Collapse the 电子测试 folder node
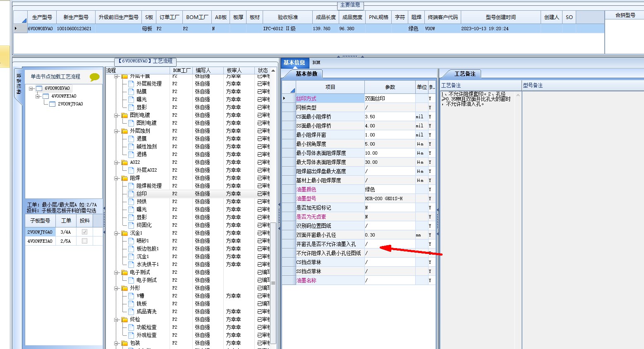644x349 pixels. click(x=116, y=273)
